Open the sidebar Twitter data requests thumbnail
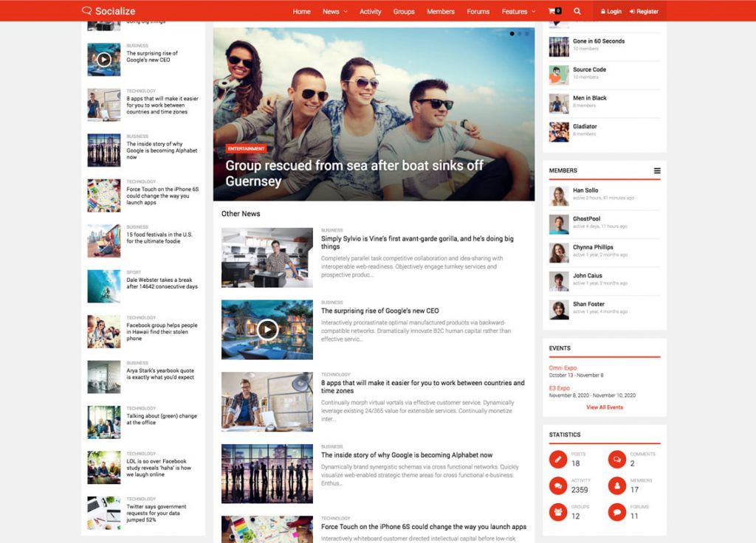 click(x=103, y=513)
